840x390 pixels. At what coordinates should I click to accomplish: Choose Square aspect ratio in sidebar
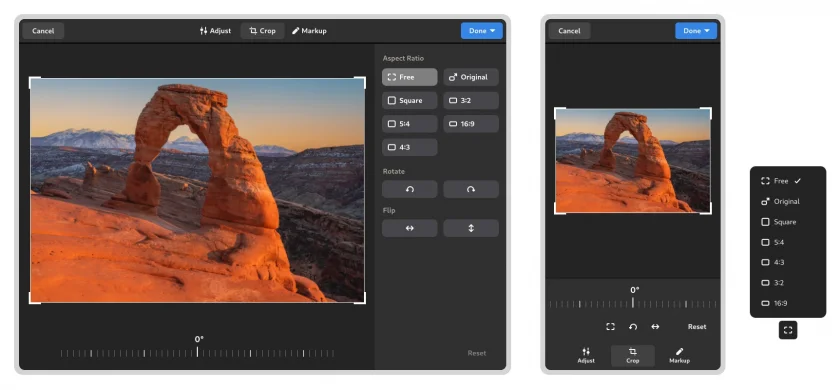[410, 101]
